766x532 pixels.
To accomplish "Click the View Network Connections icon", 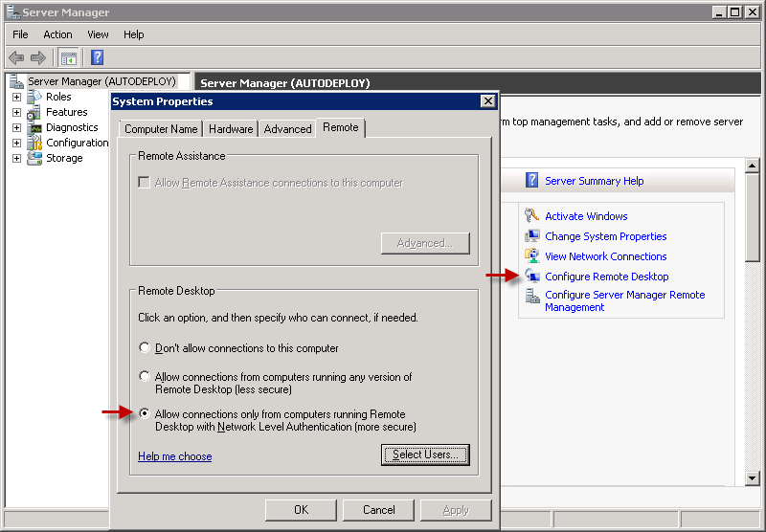I will tap(531, 255).
